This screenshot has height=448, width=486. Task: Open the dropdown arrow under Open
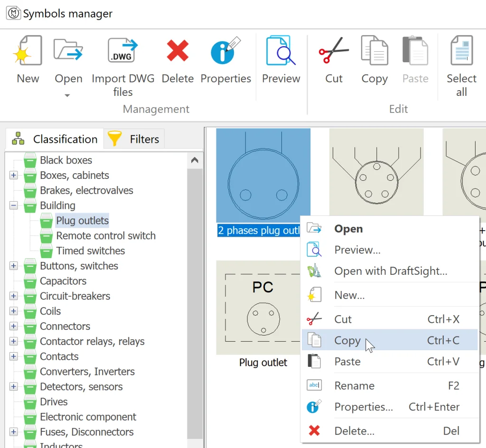67,95
